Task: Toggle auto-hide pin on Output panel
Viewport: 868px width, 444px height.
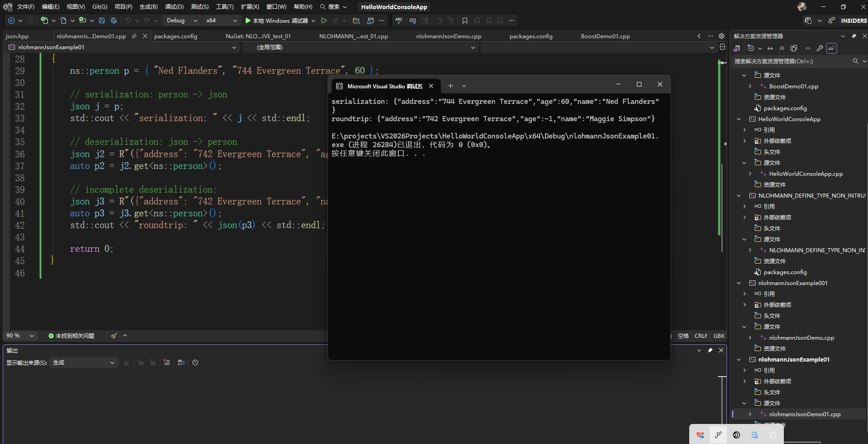Action: (x=710, y=350)
